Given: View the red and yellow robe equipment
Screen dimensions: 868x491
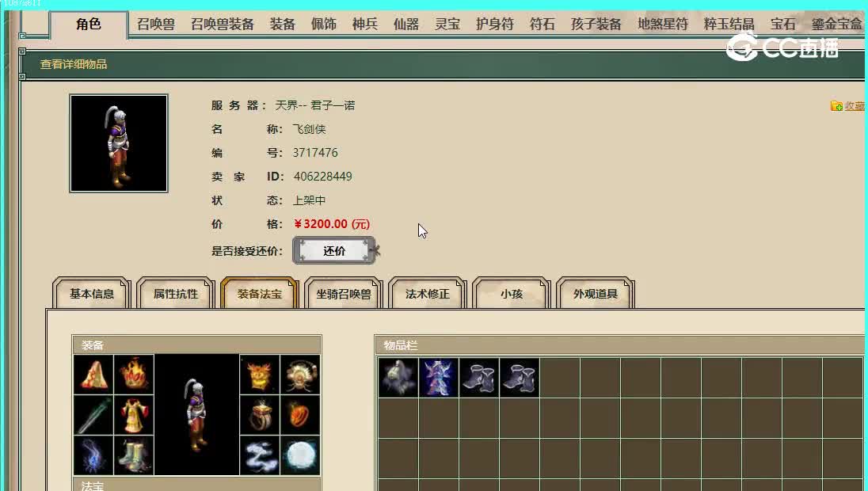Looking at the screenshot, I should tap(134, 415).
